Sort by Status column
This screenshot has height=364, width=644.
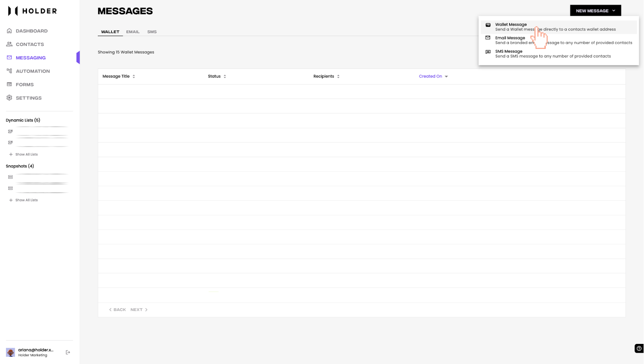[x=217, y=76]
